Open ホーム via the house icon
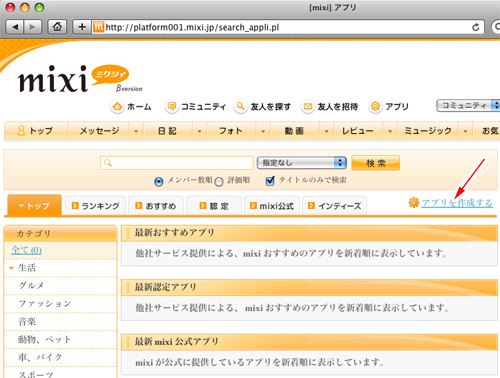The height and width of the screenshot is (378, 500). point(117,107)
